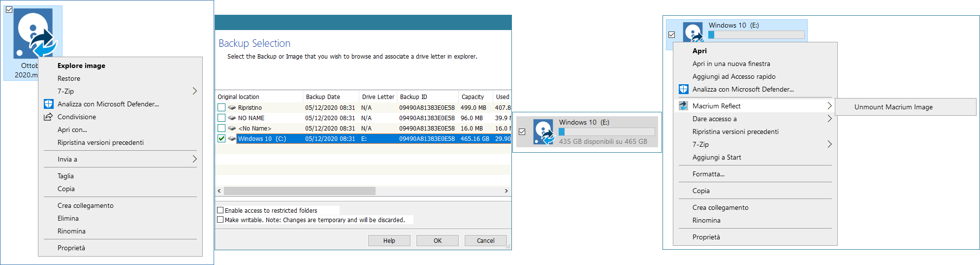
Task: Toggle the checkbox on the image file thumbnail
Action: (9, 9)
